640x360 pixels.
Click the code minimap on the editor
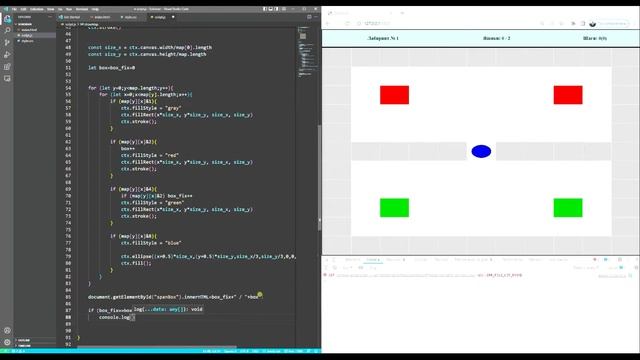click(307, 51)
